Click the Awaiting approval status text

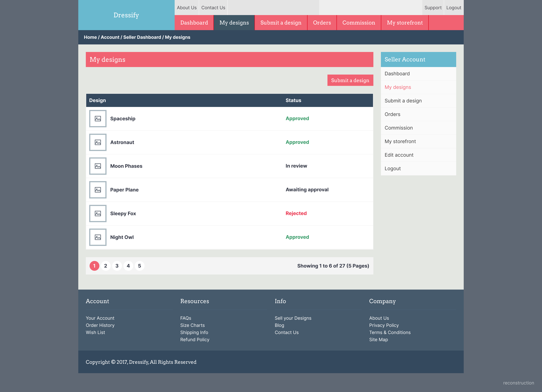pyautogui.click(x=307, y=190)
